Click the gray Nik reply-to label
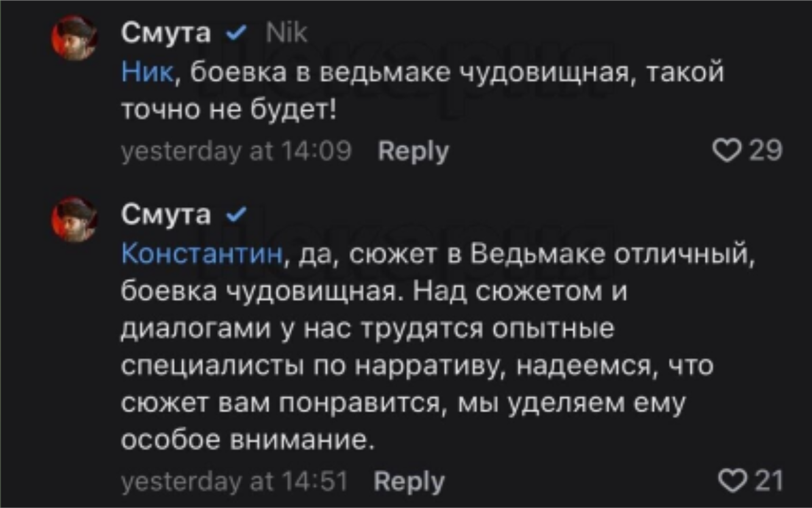This screenshot has width=812, height=508. point(288,34)
